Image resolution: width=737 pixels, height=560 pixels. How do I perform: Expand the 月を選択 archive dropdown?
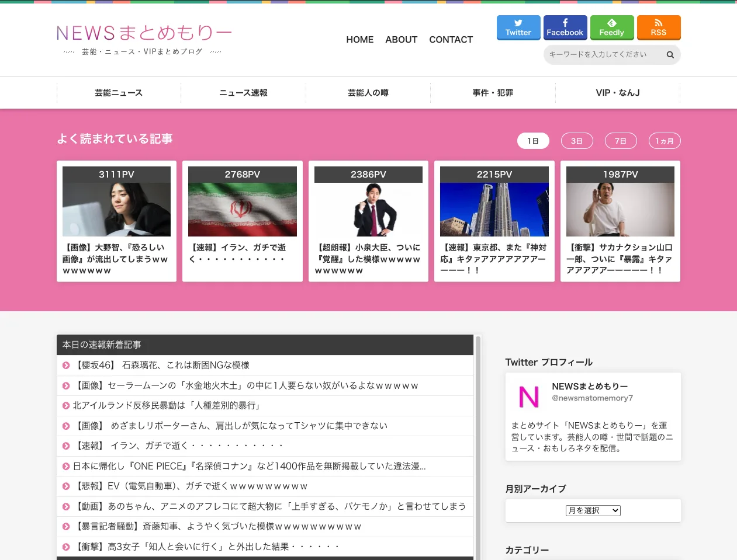(593, 511)
